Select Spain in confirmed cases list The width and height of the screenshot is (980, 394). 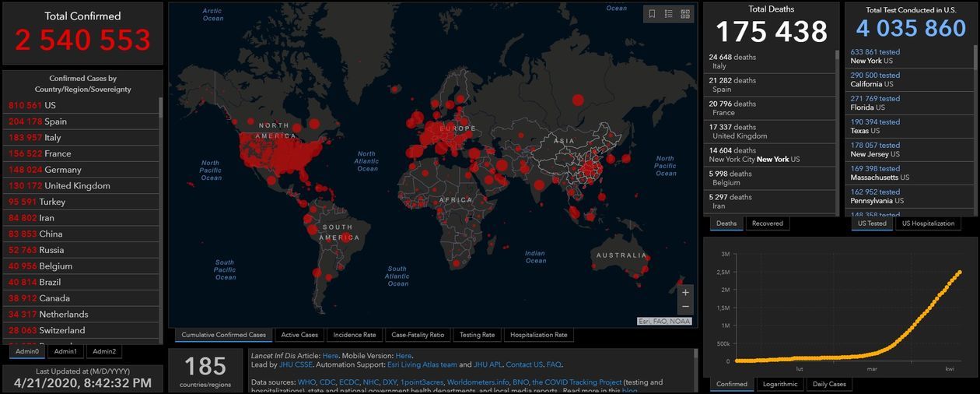[55, 121]
